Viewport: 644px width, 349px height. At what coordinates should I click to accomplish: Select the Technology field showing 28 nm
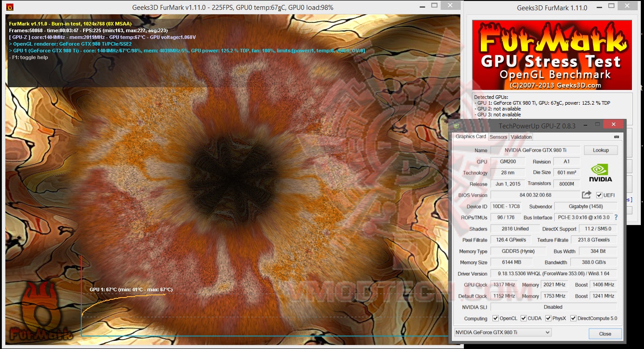click(508, 173)
